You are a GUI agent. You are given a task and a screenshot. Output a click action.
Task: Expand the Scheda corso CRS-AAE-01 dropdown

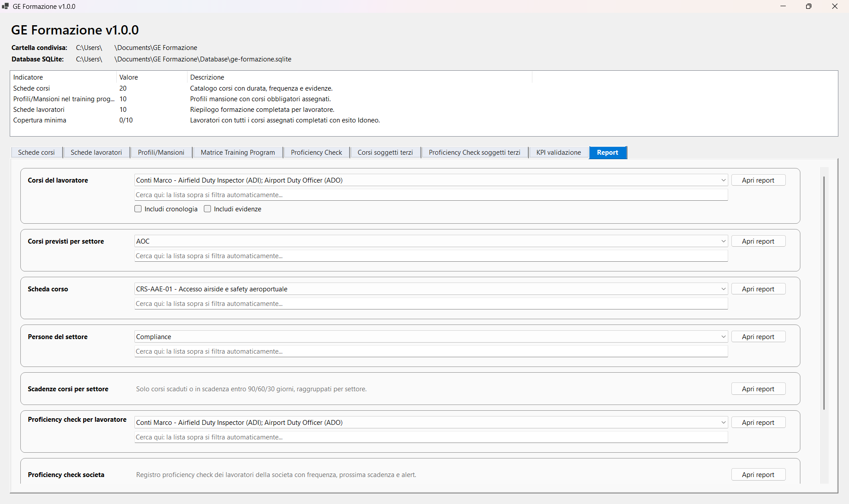tap(723, 289)
